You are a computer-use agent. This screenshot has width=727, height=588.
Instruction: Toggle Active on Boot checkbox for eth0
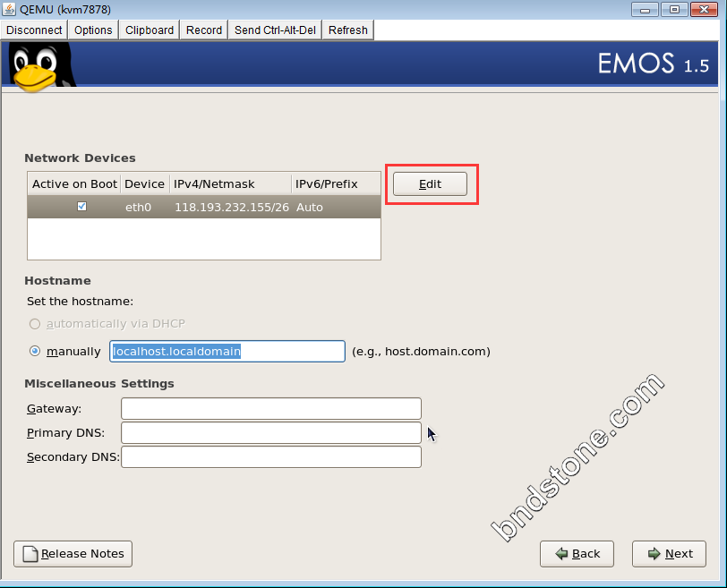[82, 206]
